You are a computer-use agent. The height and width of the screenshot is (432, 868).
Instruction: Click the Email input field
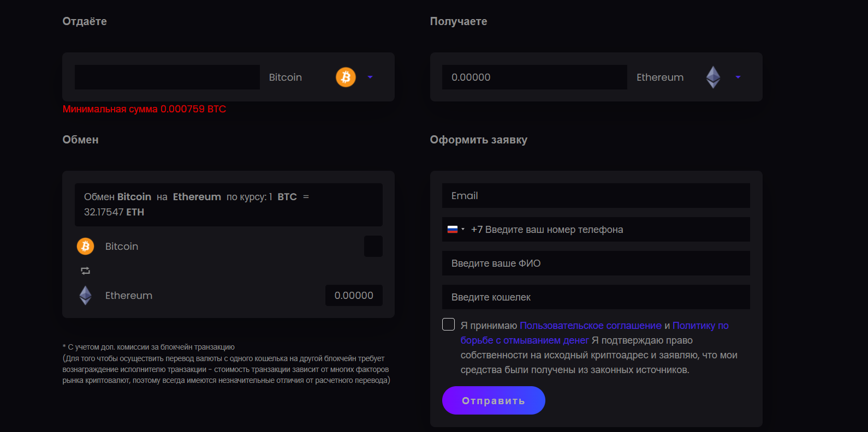(x=596, y=196)
